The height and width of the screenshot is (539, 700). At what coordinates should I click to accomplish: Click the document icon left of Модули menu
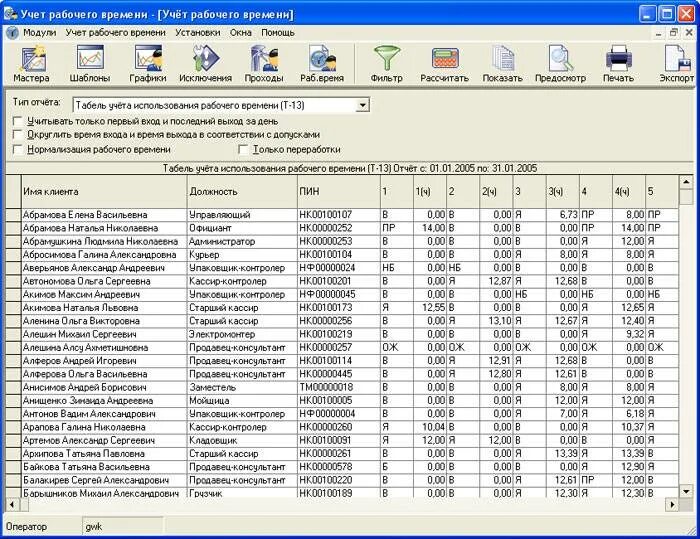12,33
